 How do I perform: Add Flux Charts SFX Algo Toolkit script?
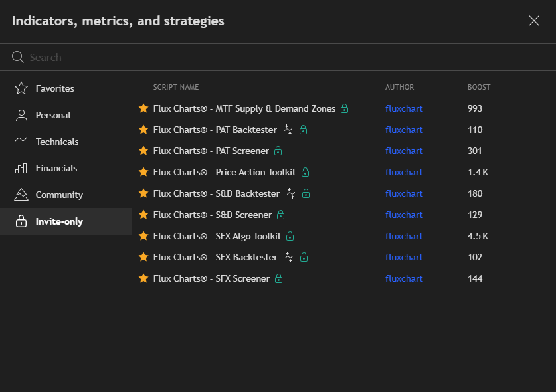(217, 237)
